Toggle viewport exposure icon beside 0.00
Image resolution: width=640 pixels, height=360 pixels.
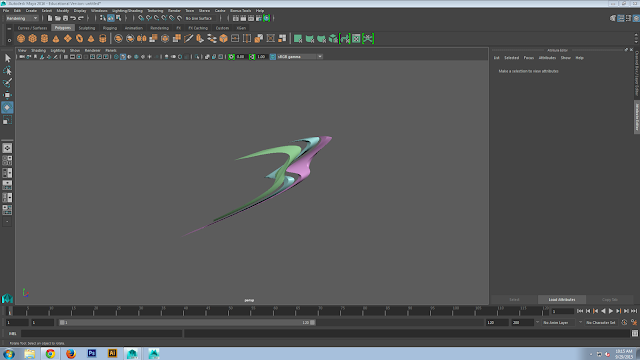231,57
